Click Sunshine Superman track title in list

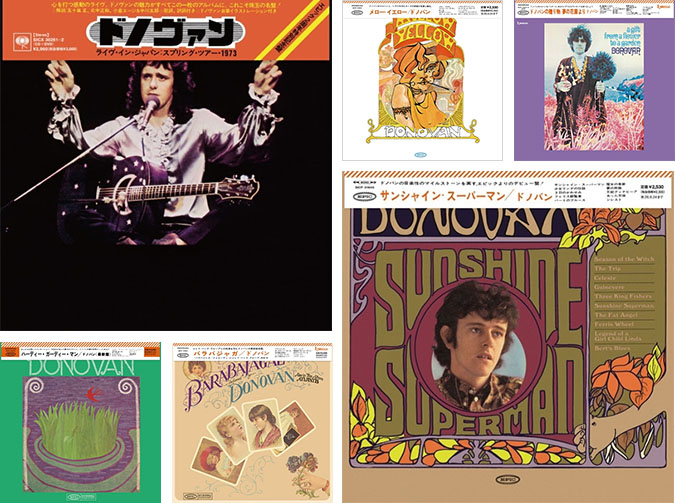(x=624, y=305)
